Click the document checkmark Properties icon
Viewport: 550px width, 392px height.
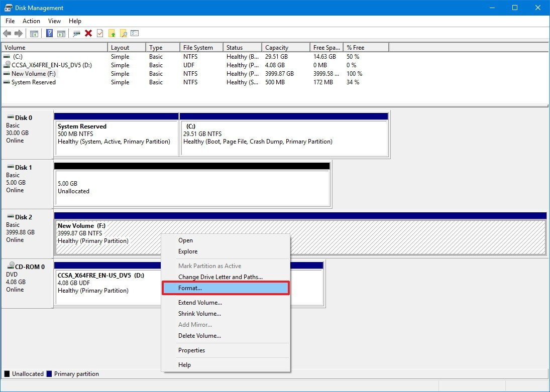click(100, 33)
